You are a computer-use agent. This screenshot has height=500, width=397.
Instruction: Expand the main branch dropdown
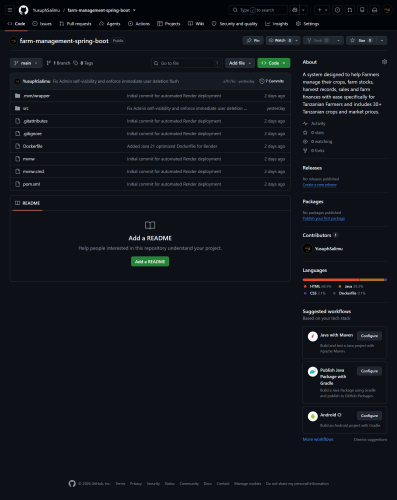pyautogui.click(x=26, y=63)
